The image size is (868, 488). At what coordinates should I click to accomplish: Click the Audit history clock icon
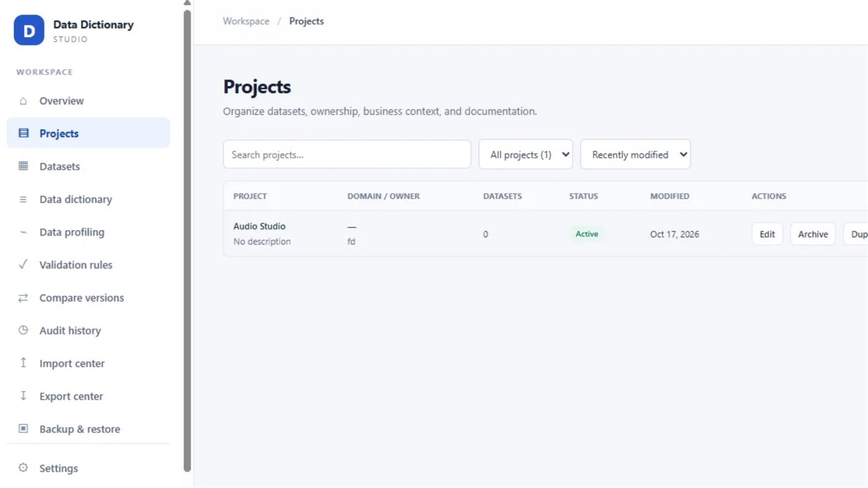(23, 331)
